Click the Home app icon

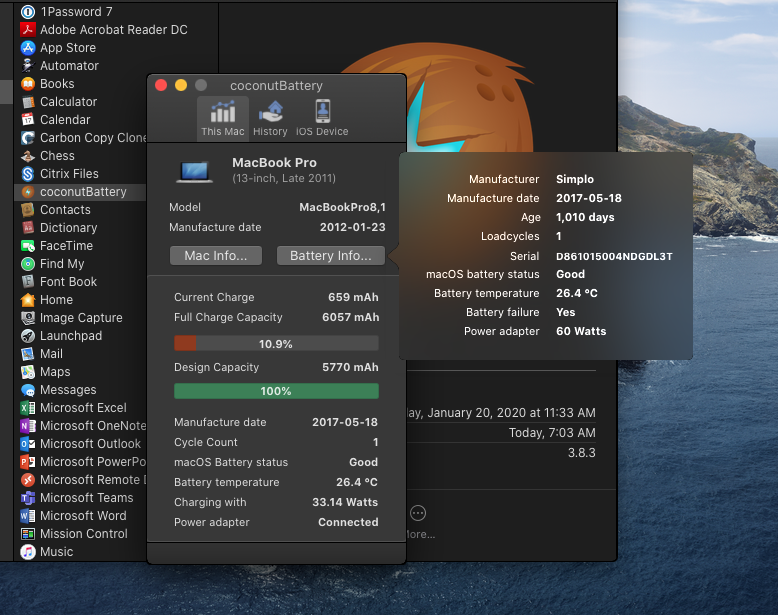click(28, 300)
